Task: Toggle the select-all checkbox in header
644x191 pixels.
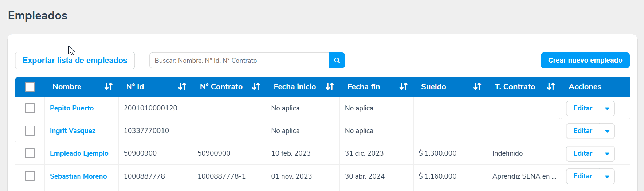Action: pos(30,87)
